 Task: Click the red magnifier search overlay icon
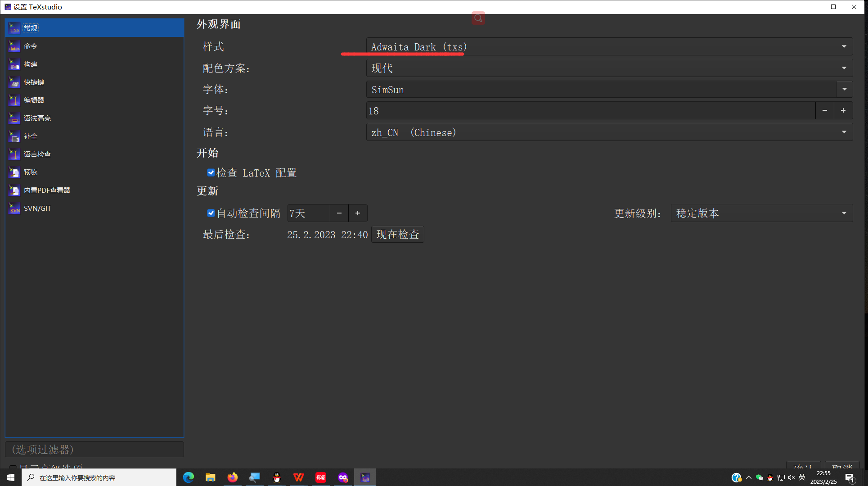[478, 18]
